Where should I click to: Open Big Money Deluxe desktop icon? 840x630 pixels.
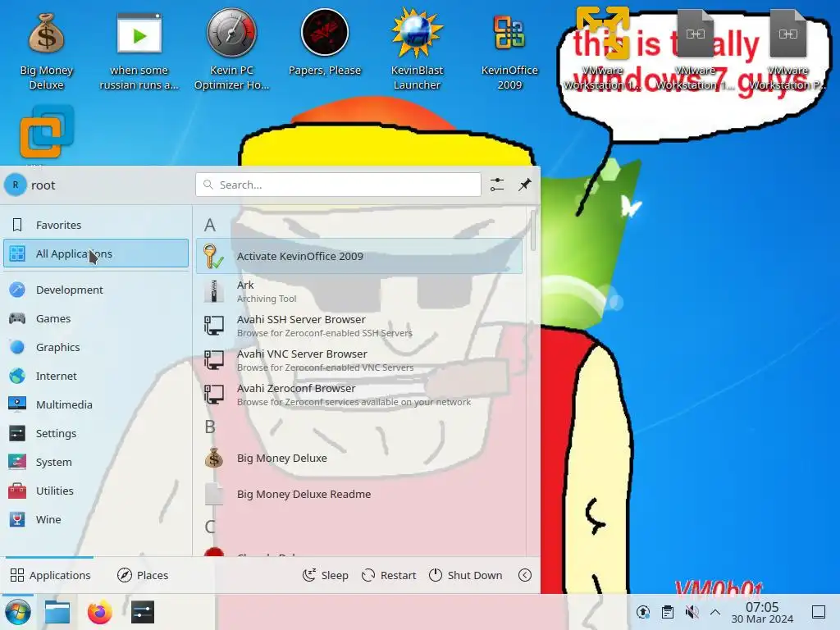click(47, 51)
